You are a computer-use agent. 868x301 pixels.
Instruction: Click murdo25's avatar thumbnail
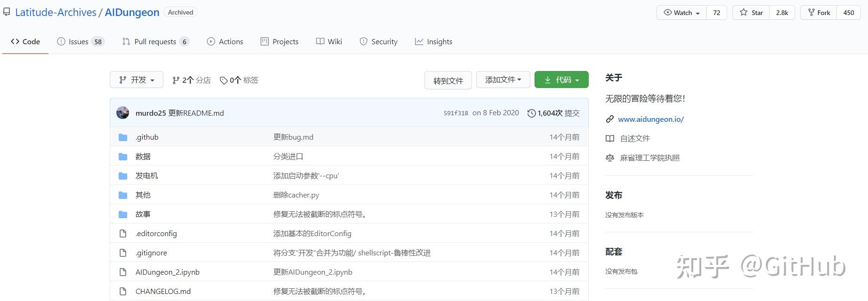(122, 113)
